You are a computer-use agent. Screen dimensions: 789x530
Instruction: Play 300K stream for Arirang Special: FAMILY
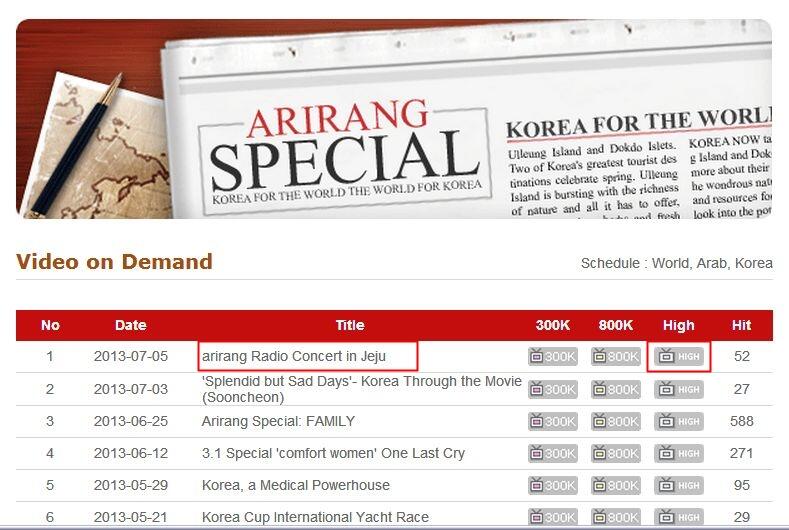coord(553,421)
